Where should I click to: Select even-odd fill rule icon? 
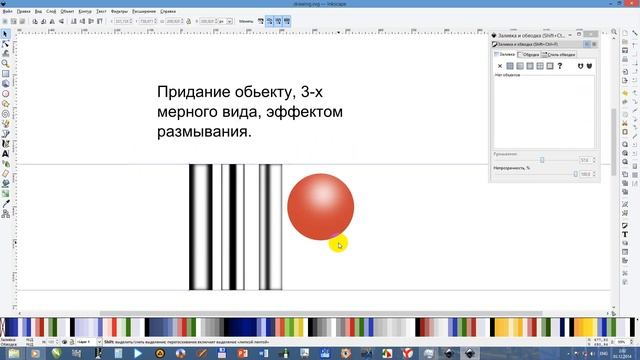click(580, 66)
